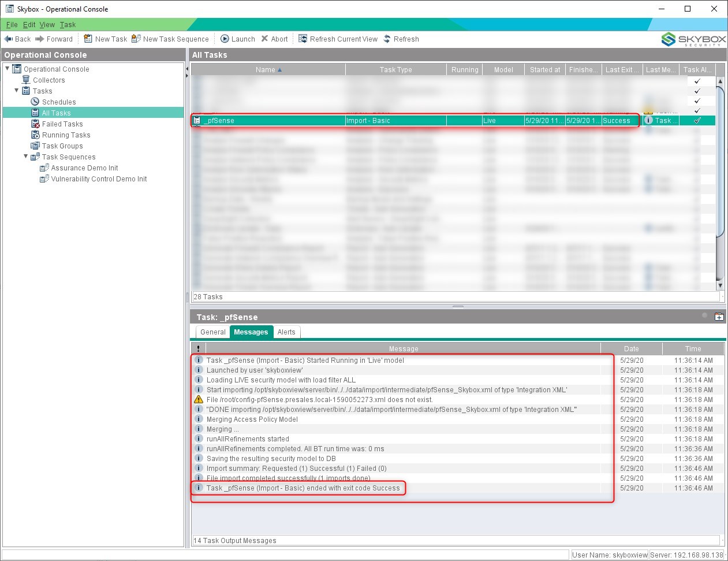Select All Tasks in the tree

57,113
